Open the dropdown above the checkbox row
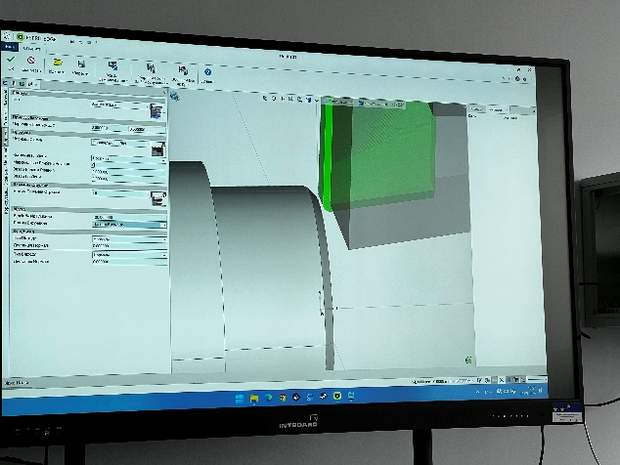Image resolution: width=620 pixels, height=465 pixels. coord(129,158)
